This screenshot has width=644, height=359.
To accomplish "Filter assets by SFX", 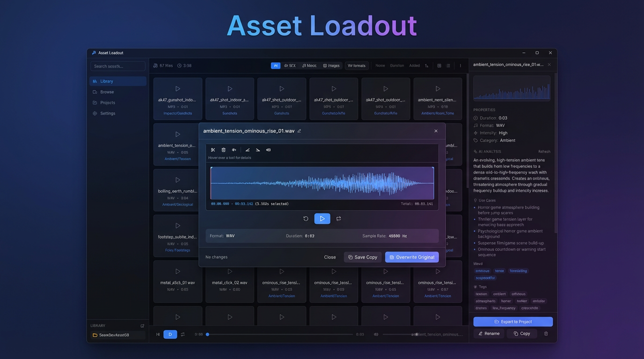I will point(290,66).
